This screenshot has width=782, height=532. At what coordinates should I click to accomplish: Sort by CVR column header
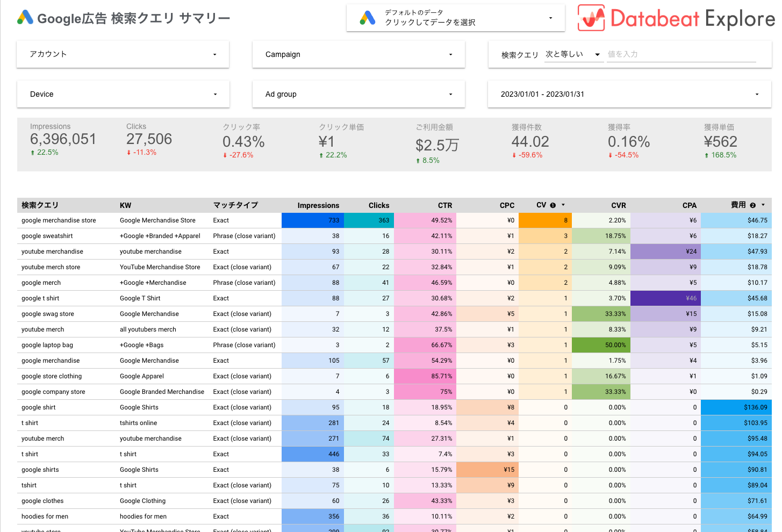click(x=619, y=205)
